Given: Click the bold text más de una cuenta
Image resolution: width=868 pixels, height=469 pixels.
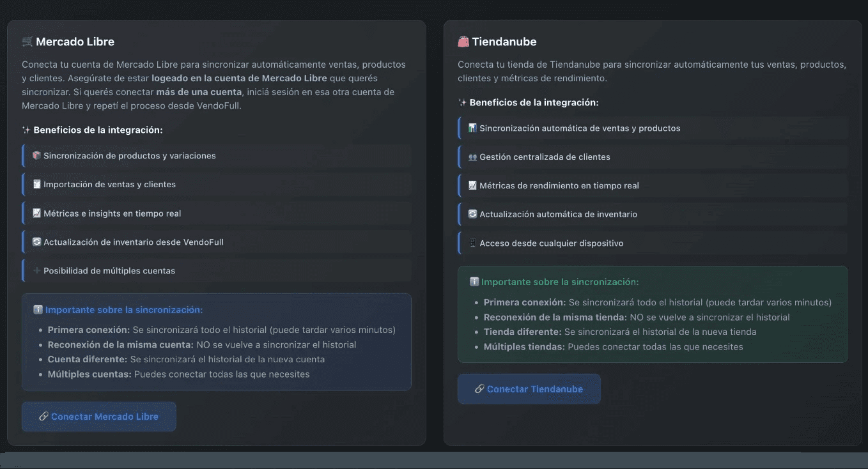Looking at the screenshot, I should coord(199,92).
